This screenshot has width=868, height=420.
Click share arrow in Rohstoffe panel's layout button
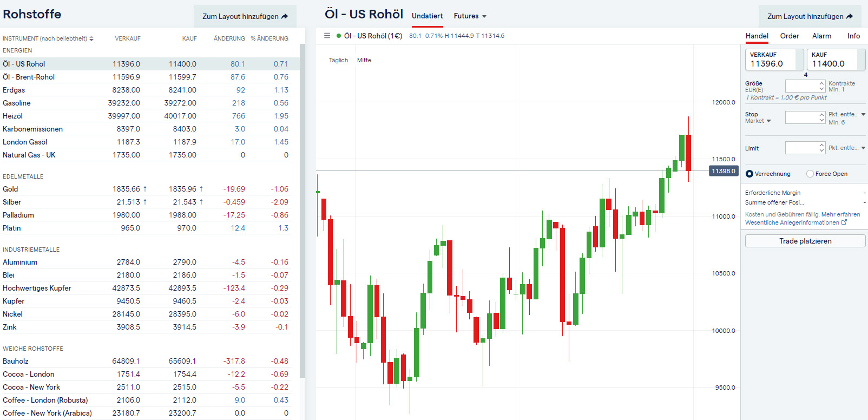coord(285,17)
